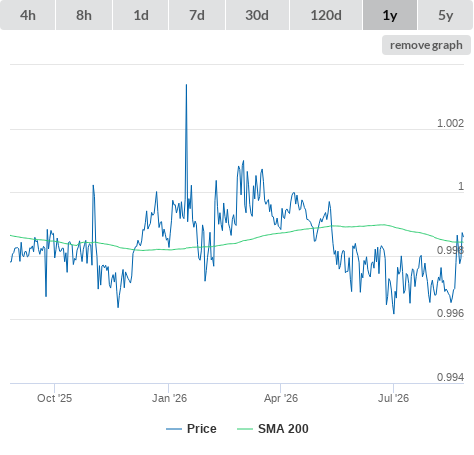The image size is (474, 455).
Task: Click the Apr '26 axis label
Action: pyautogui.click(x=281, y=398)
